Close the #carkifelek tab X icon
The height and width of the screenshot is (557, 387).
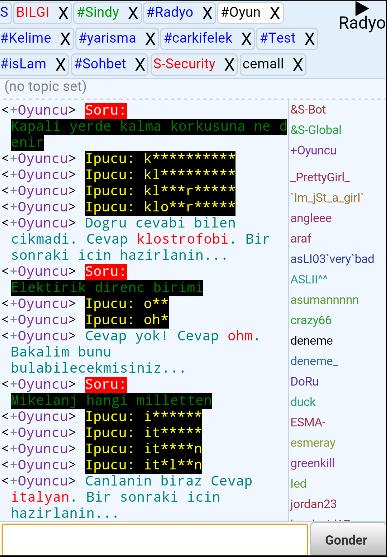coord(246,39)
